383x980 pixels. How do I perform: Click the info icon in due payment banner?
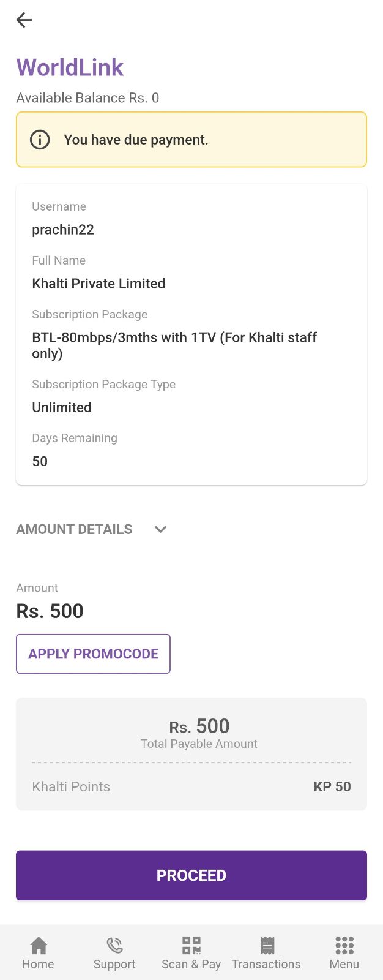pos(40,140)
